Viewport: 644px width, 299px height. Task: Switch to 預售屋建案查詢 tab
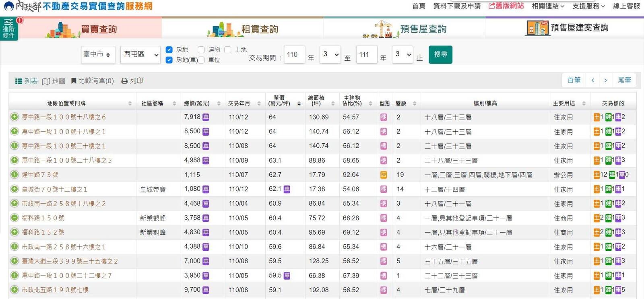(565, 28)
